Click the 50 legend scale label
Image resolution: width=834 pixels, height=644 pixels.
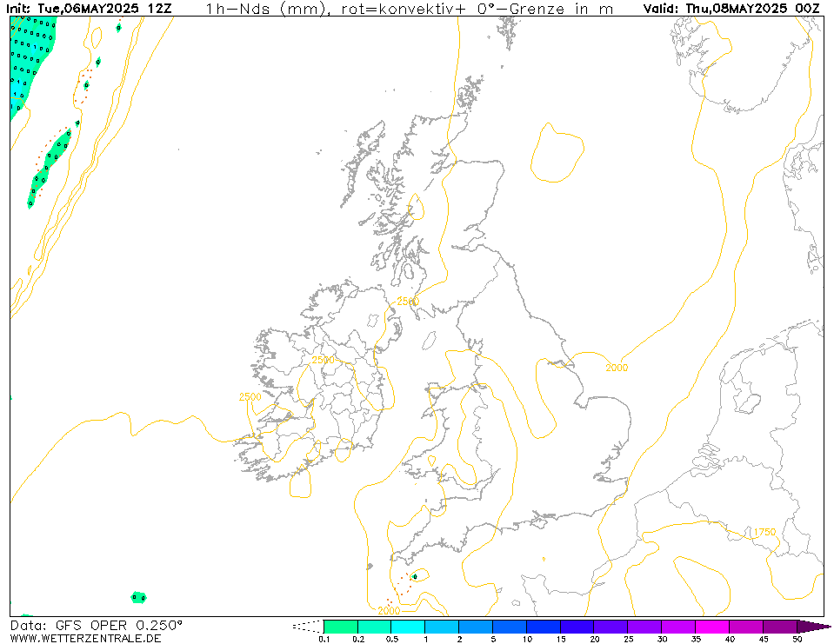pos(797,639)
